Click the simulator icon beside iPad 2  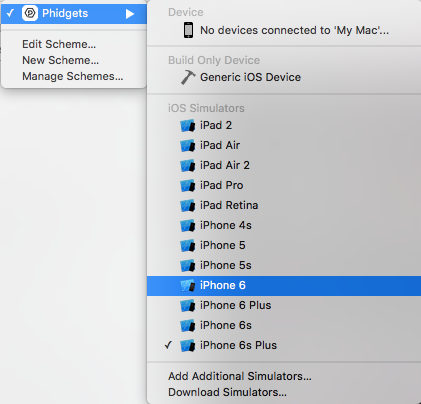tap(188, 126)
